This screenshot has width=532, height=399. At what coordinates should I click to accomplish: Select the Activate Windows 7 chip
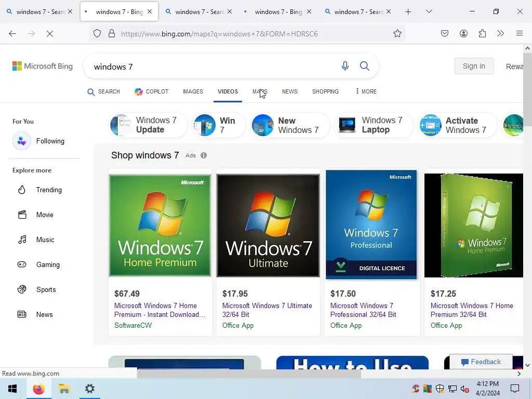(458, 125)
